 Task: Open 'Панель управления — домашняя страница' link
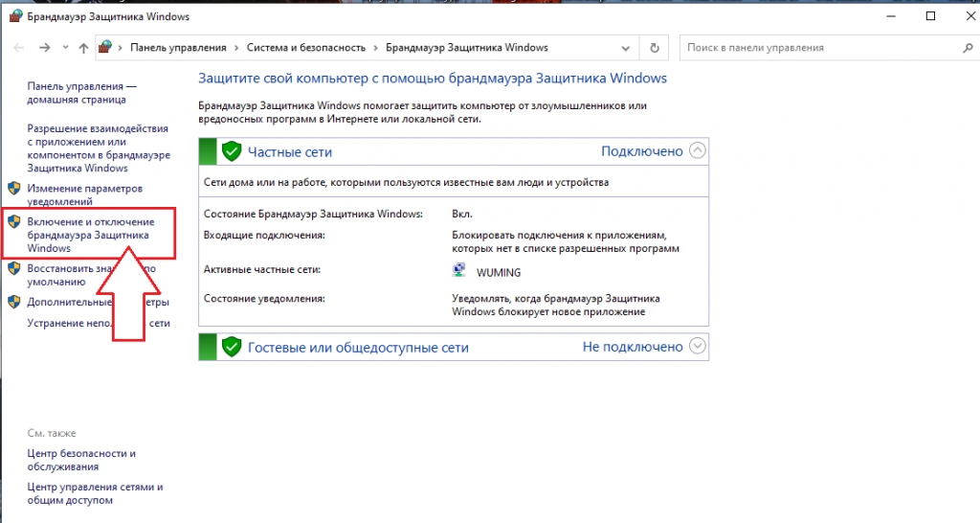click(x=81, y=93)
